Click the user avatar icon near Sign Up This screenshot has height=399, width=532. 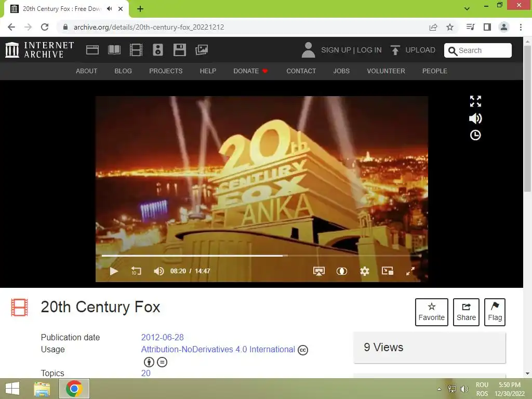pyautogui.click(x=308, y=50)
